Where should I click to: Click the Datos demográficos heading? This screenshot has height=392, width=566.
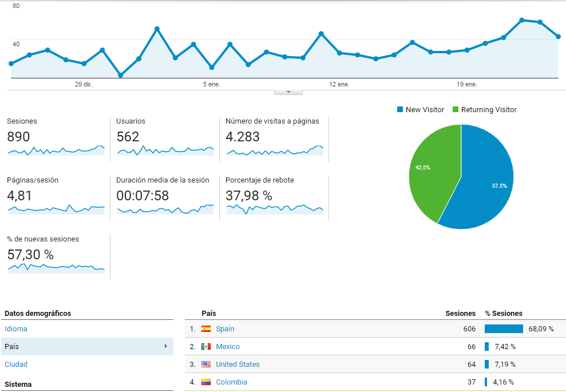[38, 313]
